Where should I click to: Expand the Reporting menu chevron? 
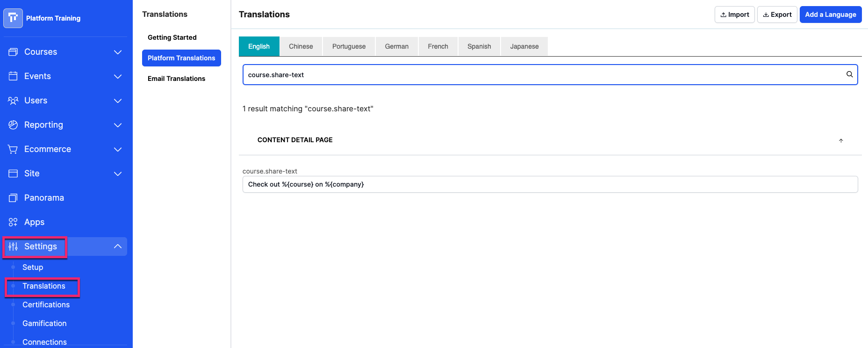tap(118, 125)
